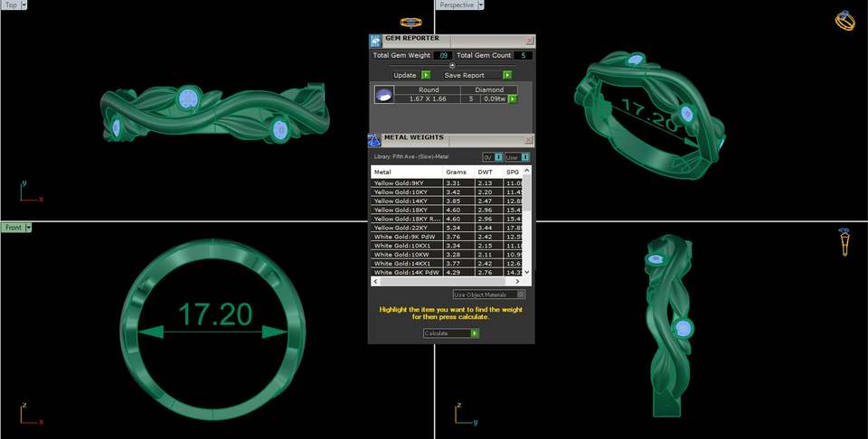Select the Top viewport label
The image size is (868, 439).
pyautogui.click(x=11, y=5)
